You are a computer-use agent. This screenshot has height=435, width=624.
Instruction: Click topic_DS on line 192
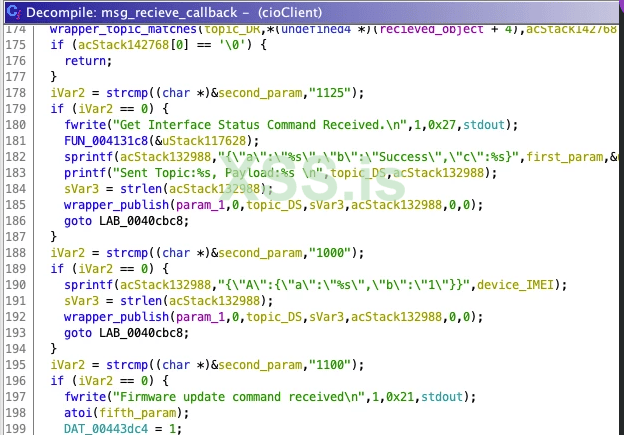point(274,317)
